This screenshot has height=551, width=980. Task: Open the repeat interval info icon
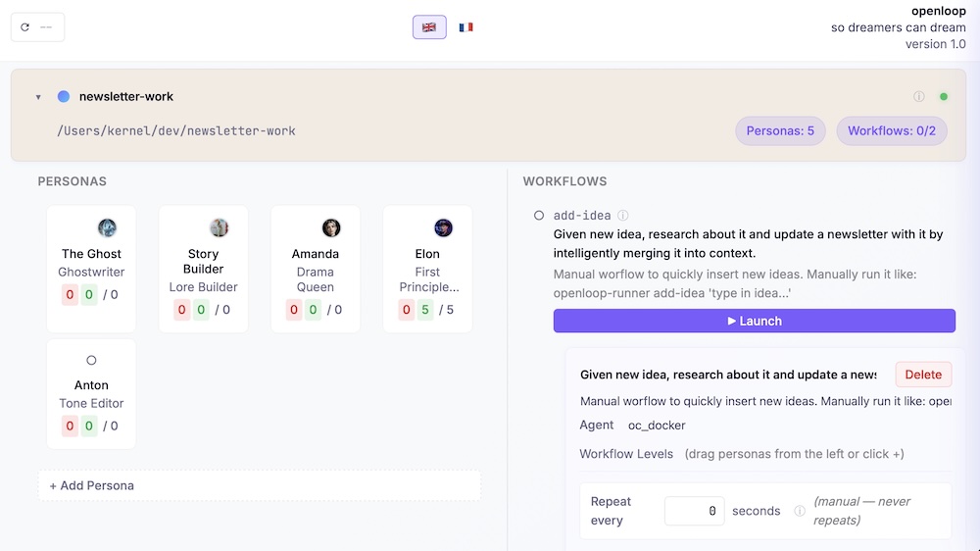(x=800, y=511)
